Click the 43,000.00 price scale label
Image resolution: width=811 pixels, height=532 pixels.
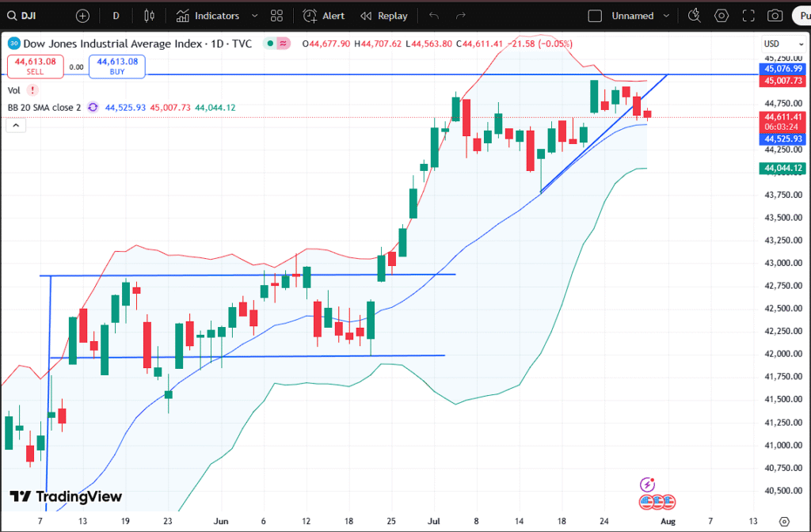tap(783, 263)
